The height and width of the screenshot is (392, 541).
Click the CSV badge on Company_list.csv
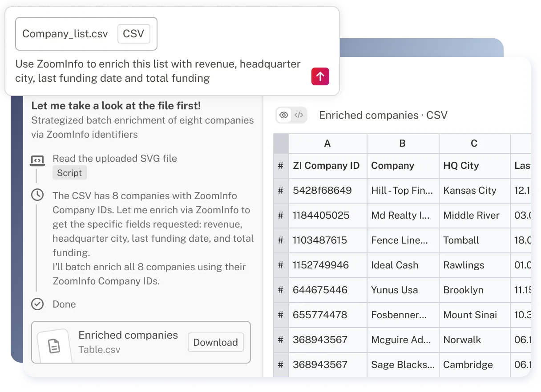133,34
